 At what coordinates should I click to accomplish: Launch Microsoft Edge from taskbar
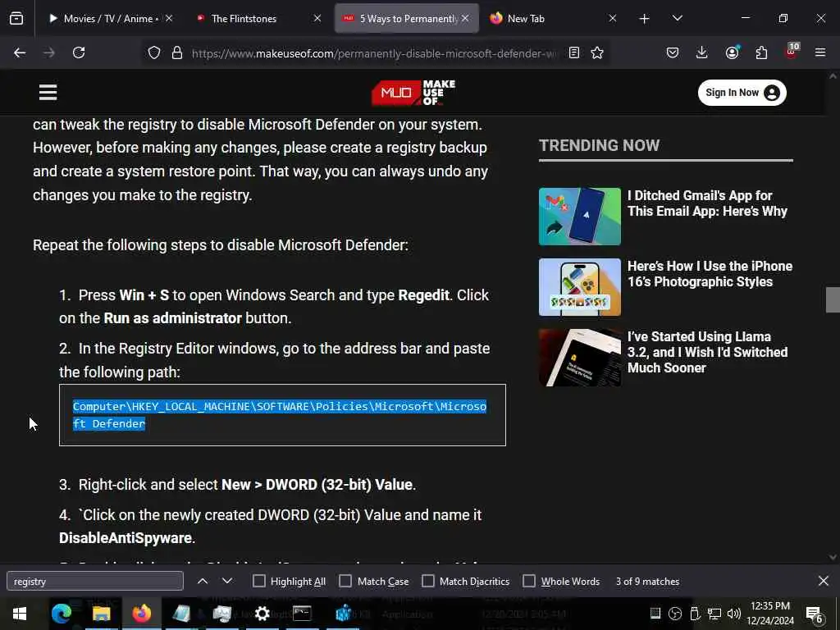(61, 614)
